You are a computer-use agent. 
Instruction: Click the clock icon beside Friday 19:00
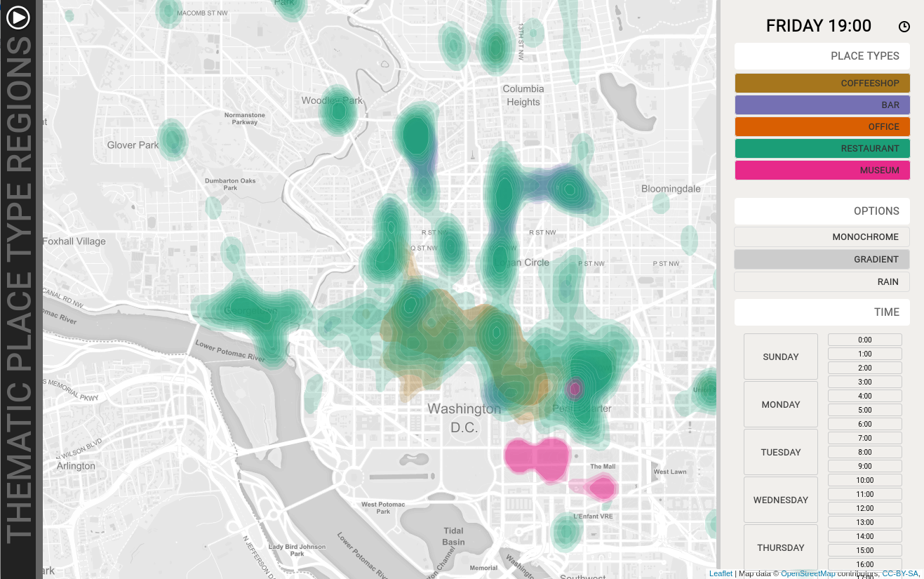tap(904, 27)
